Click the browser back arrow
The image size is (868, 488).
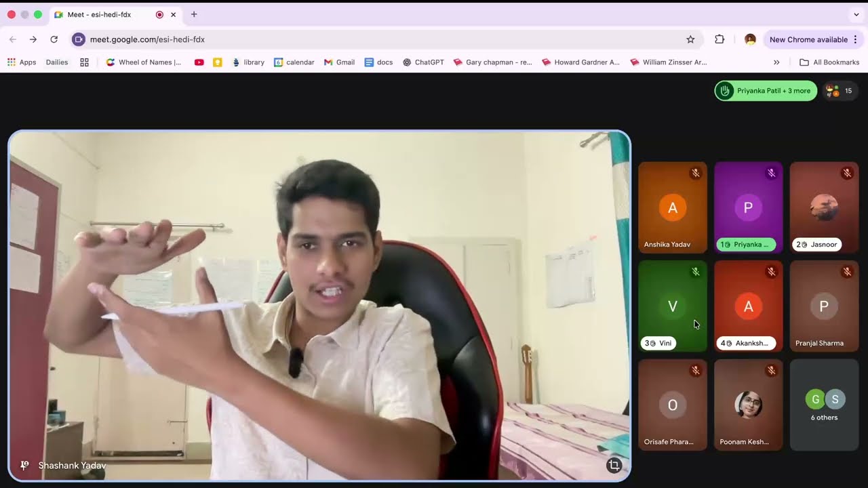pyautogui.click(x=13, y=39)
